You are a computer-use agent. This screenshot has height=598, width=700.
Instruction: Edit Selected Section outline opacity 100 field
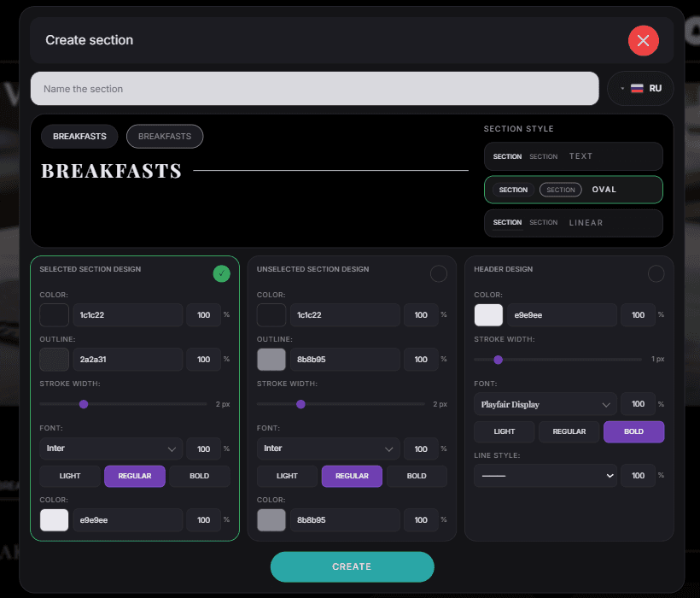203,360
